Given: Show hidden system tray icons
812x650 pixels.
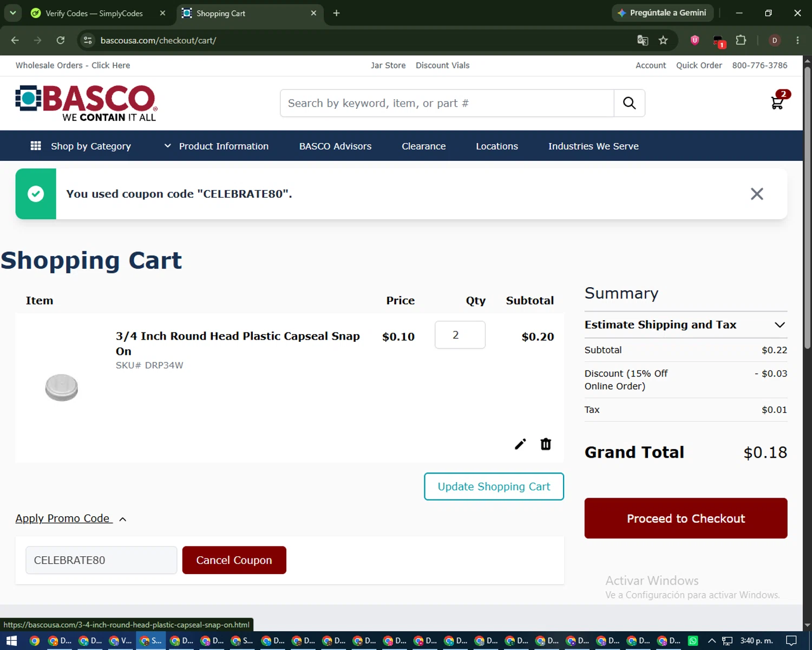Looking at the screenshot, I should [x=712, y=641].
